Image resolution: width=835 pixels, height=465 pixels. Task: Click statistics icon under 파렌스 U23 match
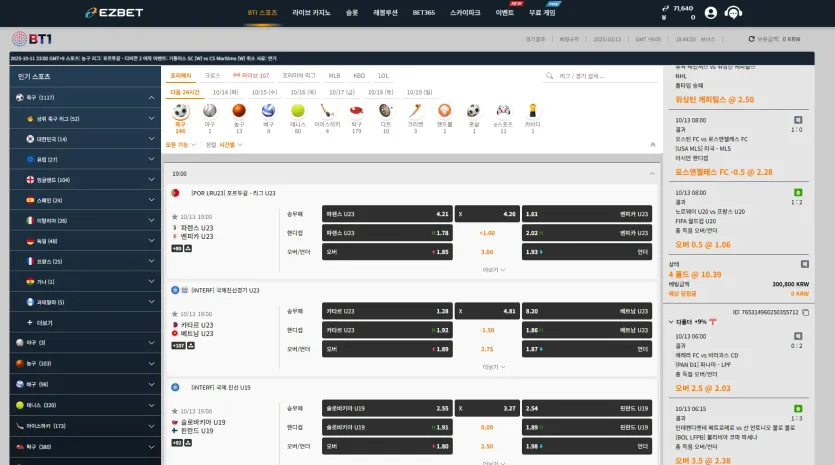tap(188, 248)
